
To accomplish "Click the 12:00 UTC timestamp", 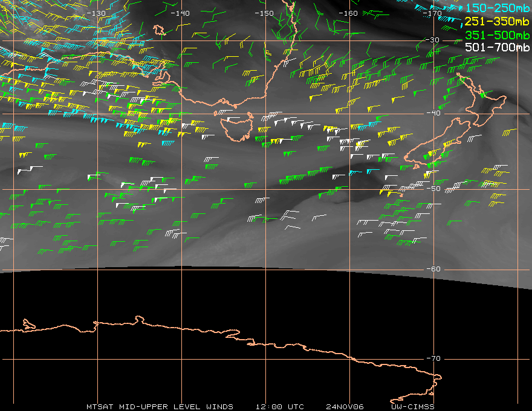I will pos(279,406).
